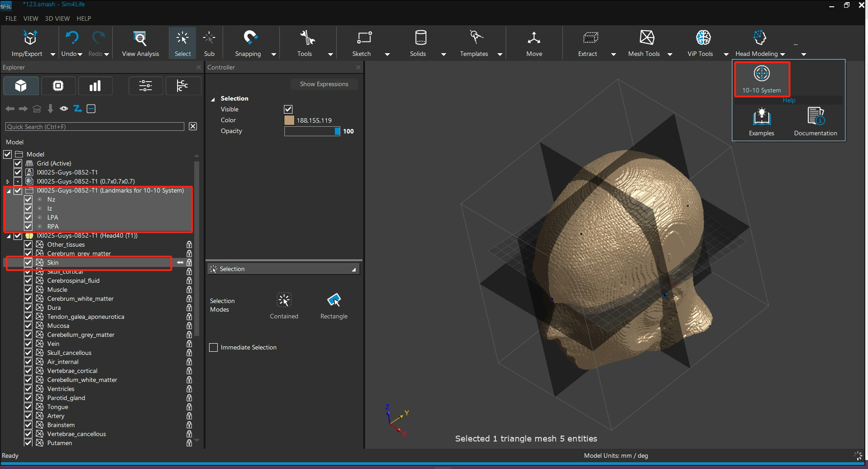868x469 pixels.
Task: Click the ViP Tools icon
Action: (x=703, y=38)
